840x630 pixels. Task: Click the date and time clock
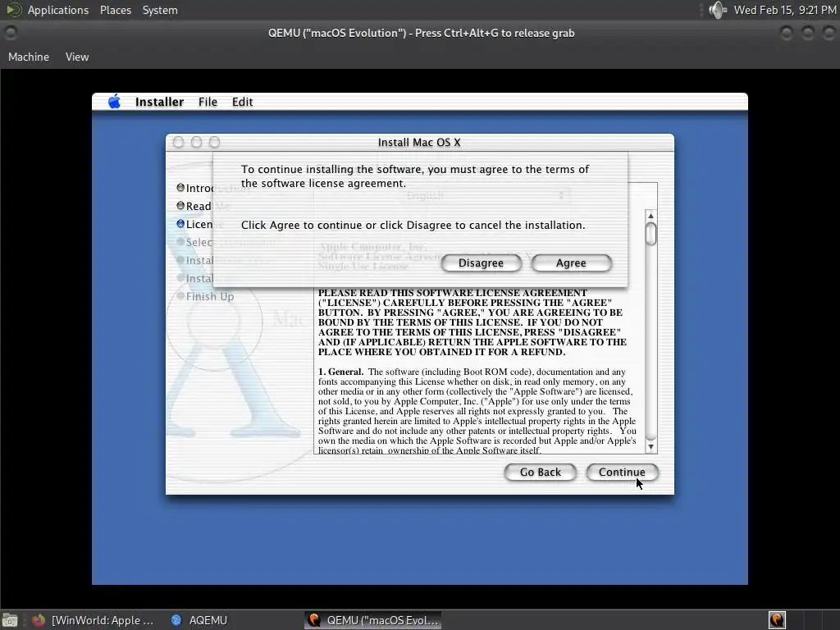pyautogui.click(x=785, y=10)
